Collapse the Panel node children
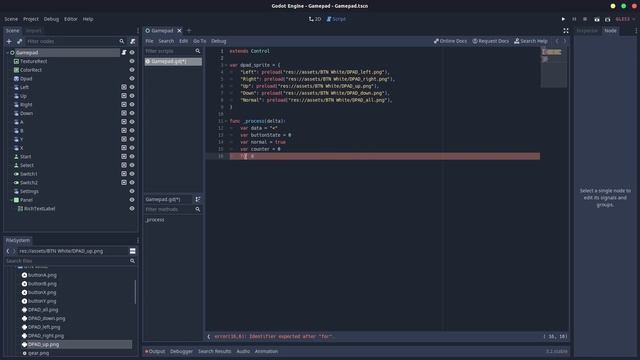640x360 pixels. pos(11,200)
